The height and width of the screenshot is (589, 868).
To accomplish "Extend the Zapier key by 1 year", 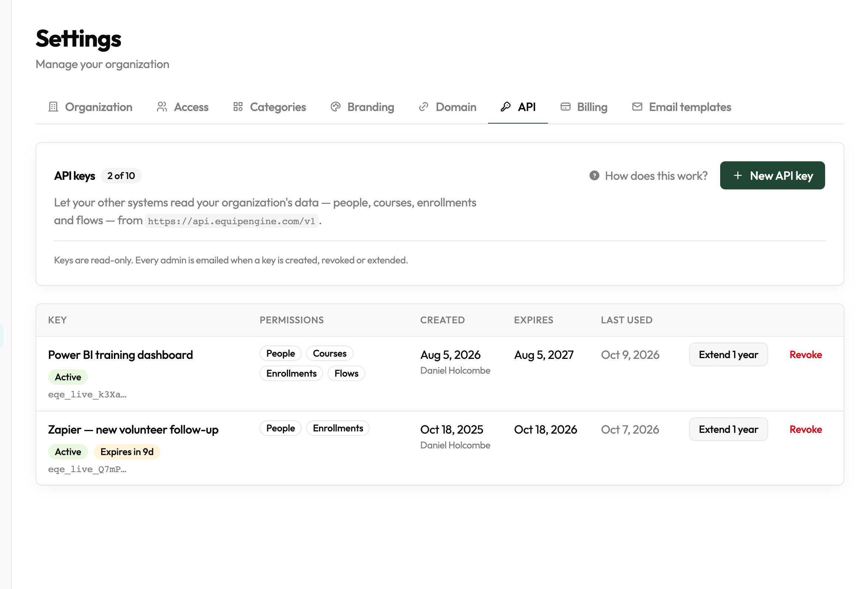I will pos(728,429).
